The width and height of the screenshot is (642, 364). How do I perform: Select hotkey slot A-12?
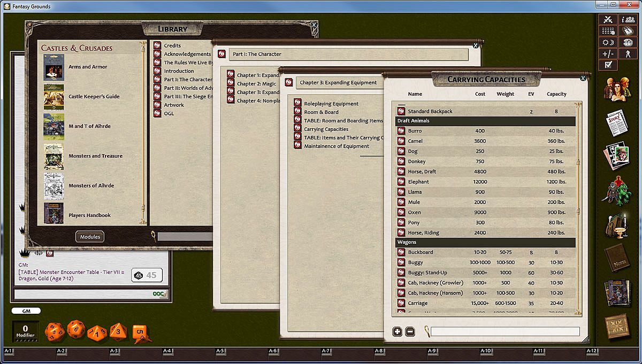[592, 351]
